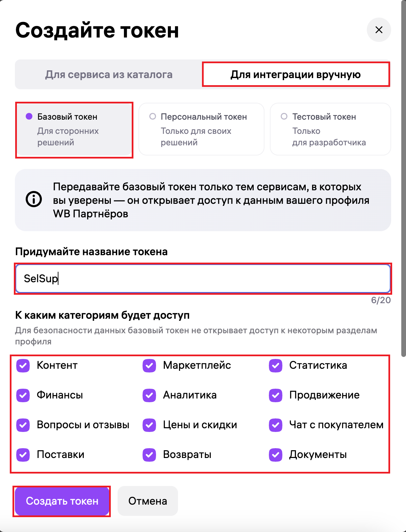
Task: Uncheck the "Контент" checkbox
Action: pos(23,365)
